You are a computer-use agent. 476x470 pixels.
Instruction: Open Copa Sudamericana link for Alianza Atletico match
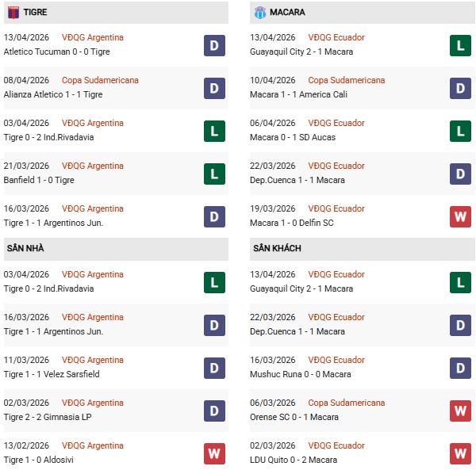click(x=100, y=80)
